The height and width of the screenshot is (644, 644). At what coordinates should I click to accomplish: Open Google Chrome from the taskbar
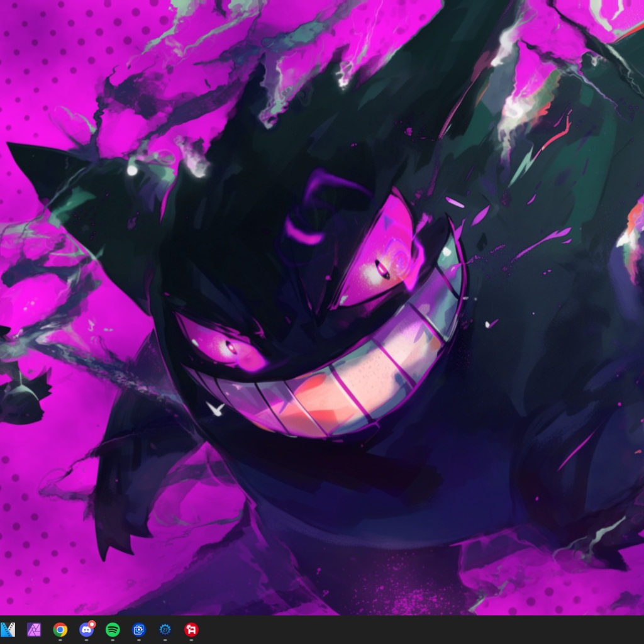pyautogui.click(x=60, y=629)
